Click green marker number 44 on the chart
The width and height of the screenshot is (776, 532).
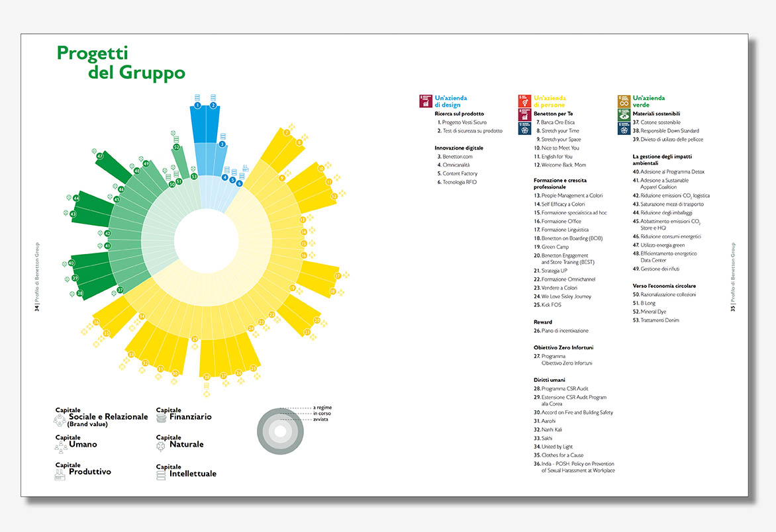76,199
